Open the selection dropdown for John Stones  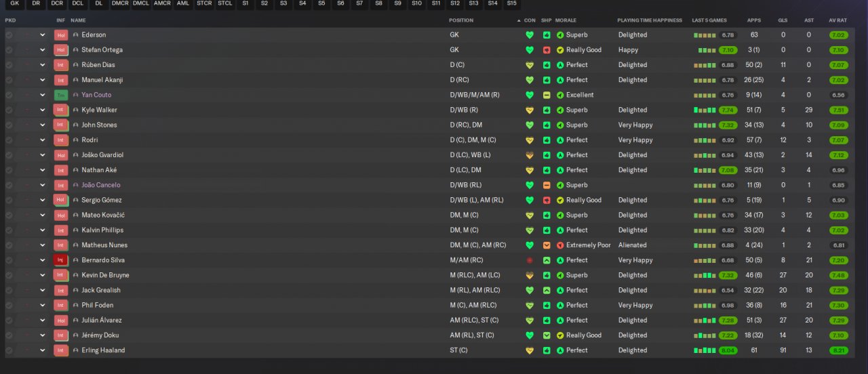(x=42, y=125)
